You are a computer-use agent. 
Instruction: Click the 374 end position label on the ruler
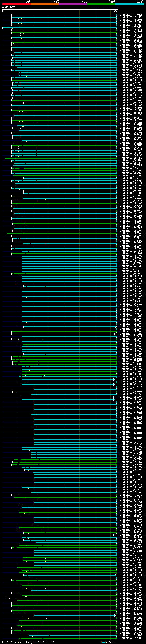(x=115, y=11)
